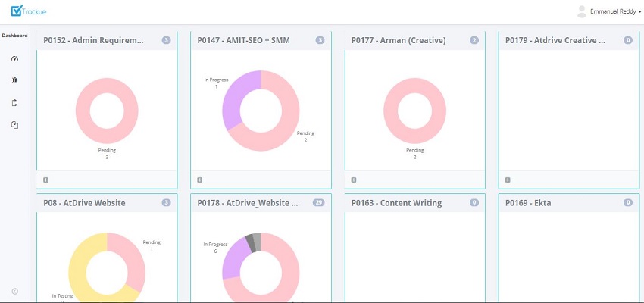This screenshot has height=303, width=644.
Task: Open the P0179 - Atdrive Creative project title
Action: pos(555,40)
